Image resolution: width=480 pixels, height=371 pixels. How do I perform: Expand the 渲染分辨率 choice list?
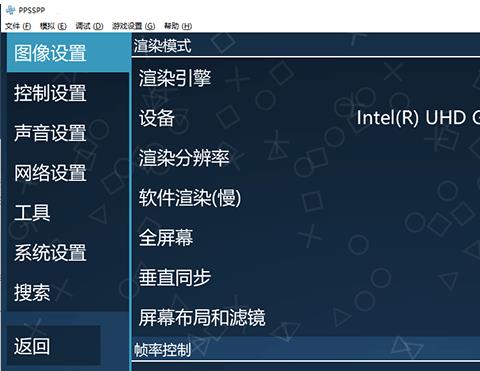click(306, 158)
